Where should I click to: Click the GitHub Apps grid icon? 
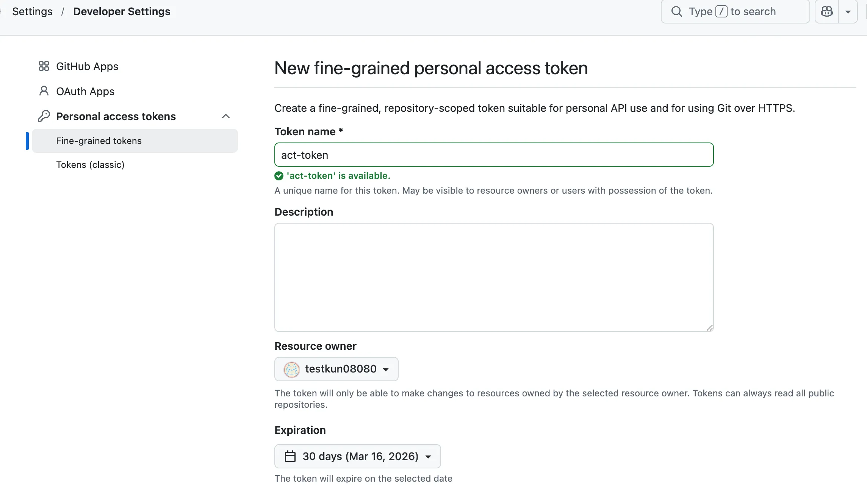click(44, 66)
